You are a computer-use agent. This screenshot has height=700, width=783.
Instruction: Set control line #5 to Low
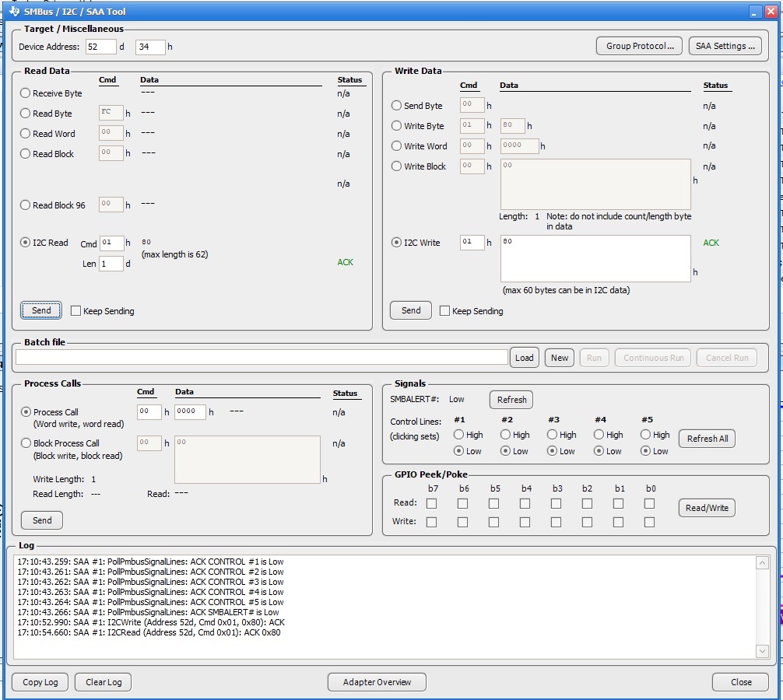(646, 451)
